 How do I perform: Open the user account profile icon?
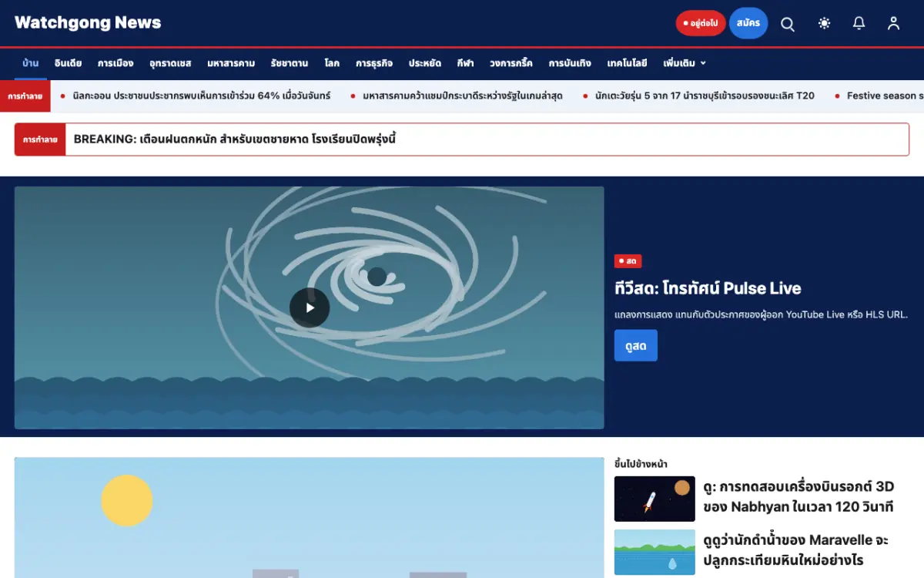click(x=893, y=23)
